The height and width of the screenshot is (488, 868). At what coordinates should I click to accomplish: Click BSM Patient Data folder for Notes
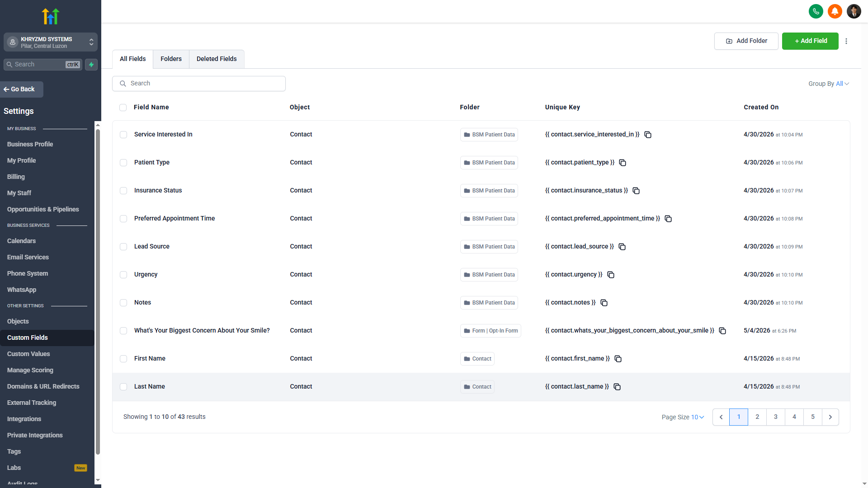point(489,303)
